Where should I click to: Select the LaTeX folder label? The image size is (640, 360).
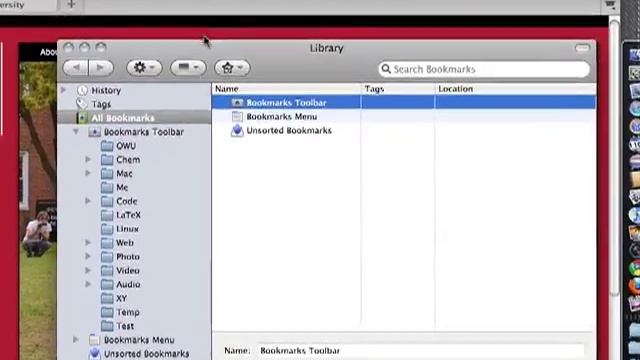click(x=128, y=215)
